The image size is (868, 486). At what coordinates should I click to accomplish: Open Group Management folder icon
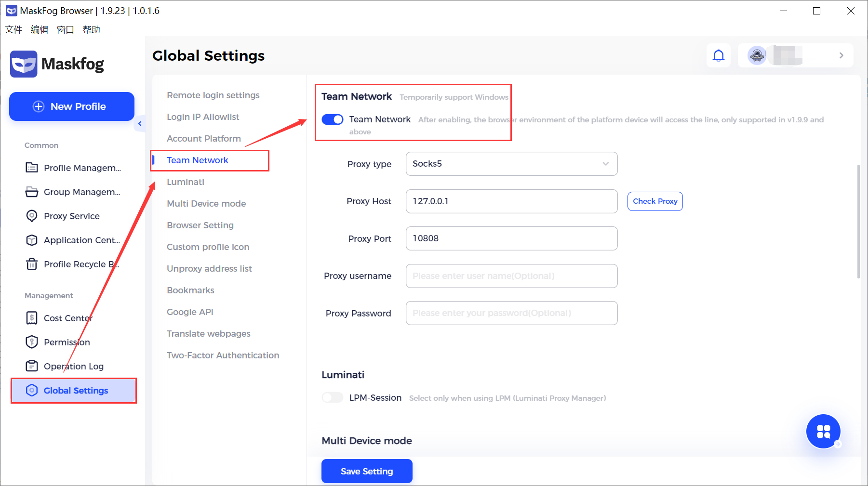point(32,192)
